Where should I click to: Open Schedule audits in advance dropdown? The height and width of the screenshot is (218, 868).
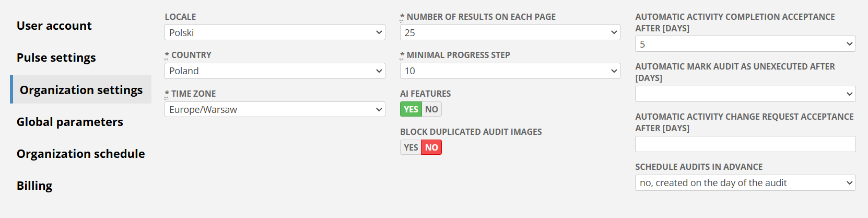[x=745, y=183]
